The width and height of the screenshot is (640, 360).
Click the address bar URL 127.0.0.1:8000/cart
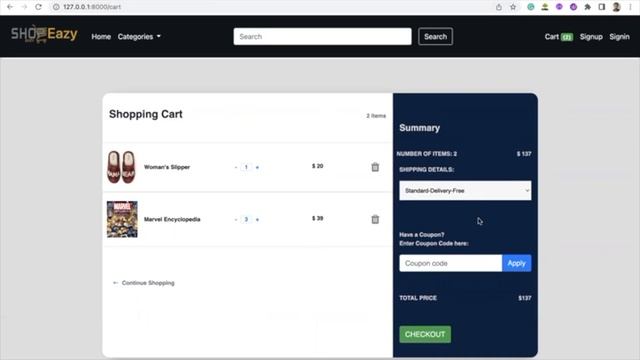coord(92,7)
